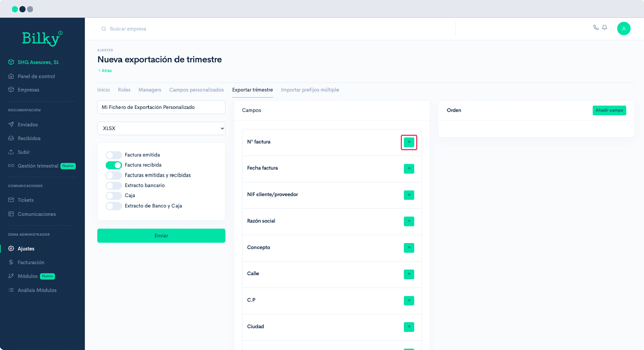644x350 pixels.
Task: Add N° factura field with arrow button
Action: (x=409, y=142)
